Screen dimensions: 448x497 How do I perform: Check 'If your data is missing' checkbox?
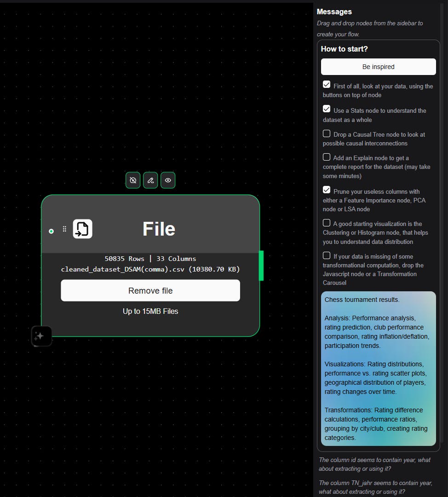click(x=327, y=255)
